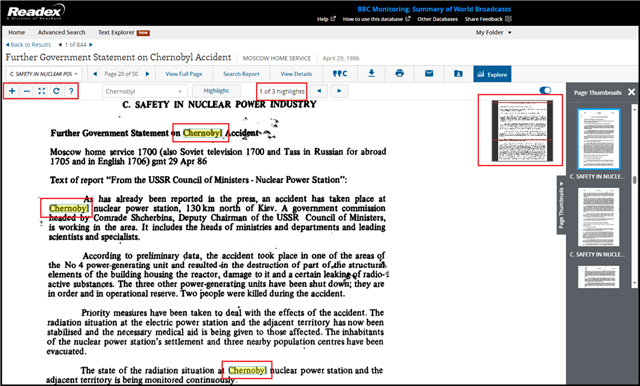Viewport: 640px width, 386px height.
Task: Print the document with the printer icon
Action: 400,74
